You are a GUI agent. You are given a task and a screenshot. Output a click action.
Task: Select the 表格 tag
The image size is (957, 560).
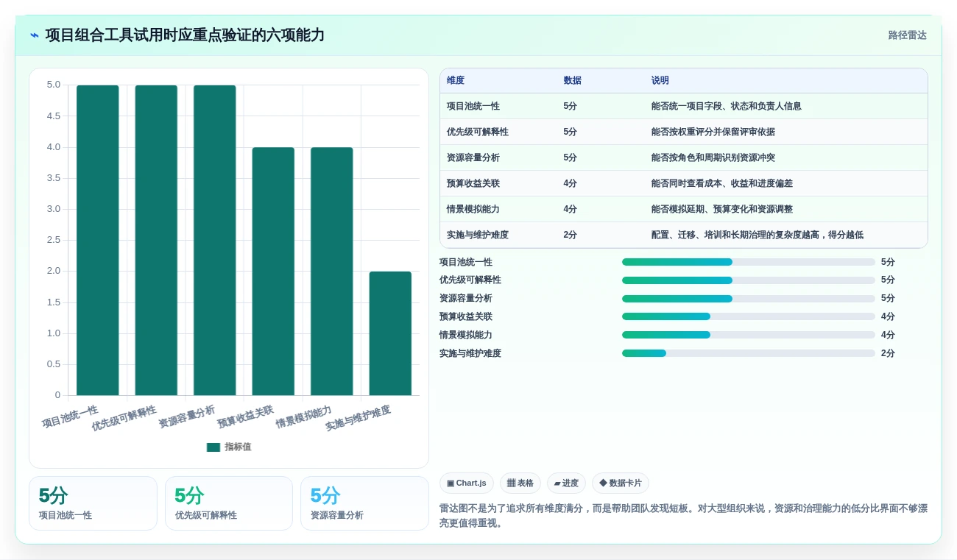tap(520, 483)
